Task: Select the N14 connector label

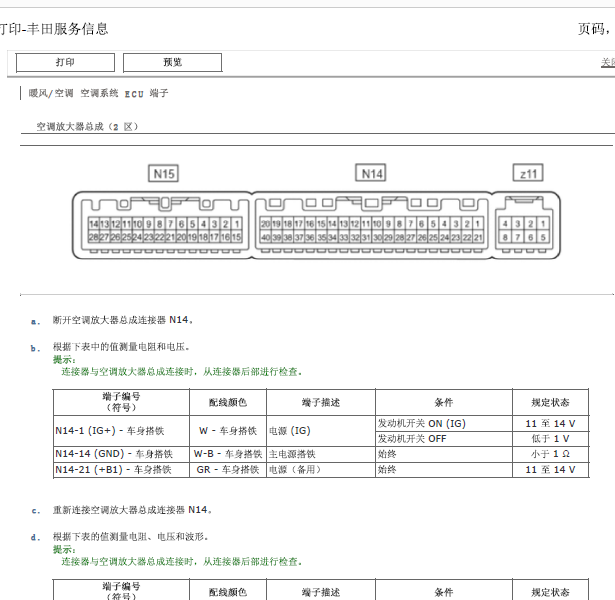Action: 371,173
